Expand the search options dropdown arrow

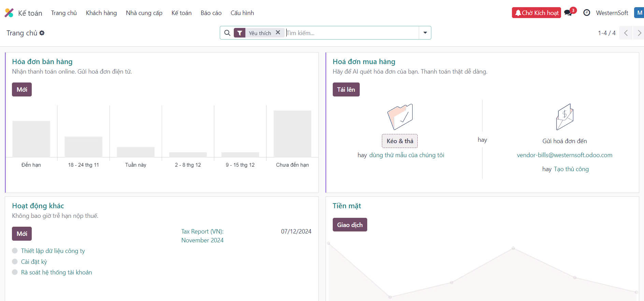tap(425, 33)
